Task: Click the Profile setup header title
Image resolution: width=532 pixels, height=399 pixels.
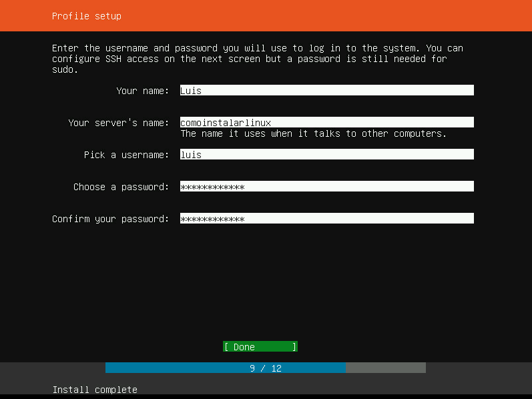Action: pyautogui.click(x=87, y=16)
